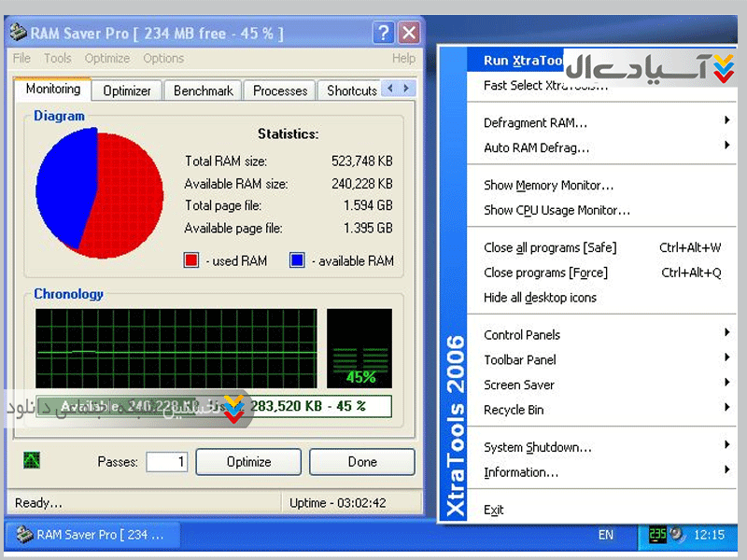Click the green graph icon beside Passes
The height and width of the screenshot is (560, 747).
(32, 460)
